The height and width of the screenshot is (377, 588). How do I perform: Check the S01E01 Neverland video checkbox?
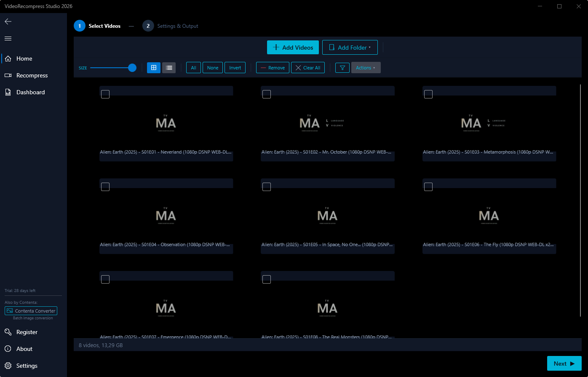pos(105,94)
